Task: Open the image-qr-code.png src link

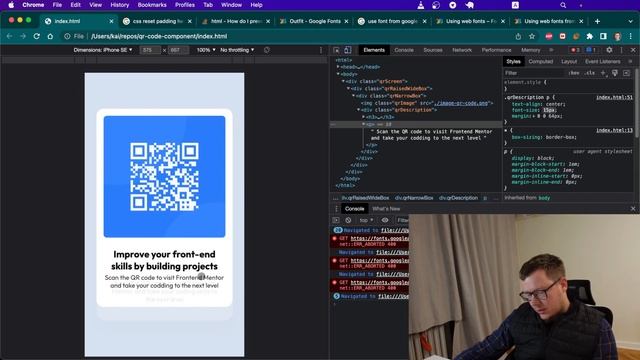Action: point(461,103)
